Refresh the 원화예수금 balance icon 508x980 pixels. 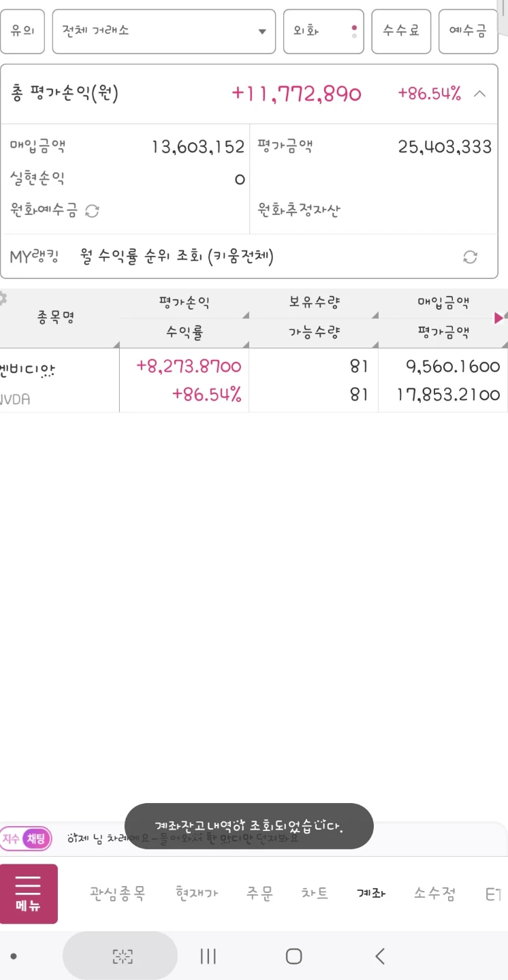pyautogui.click(x=92, y=211)
